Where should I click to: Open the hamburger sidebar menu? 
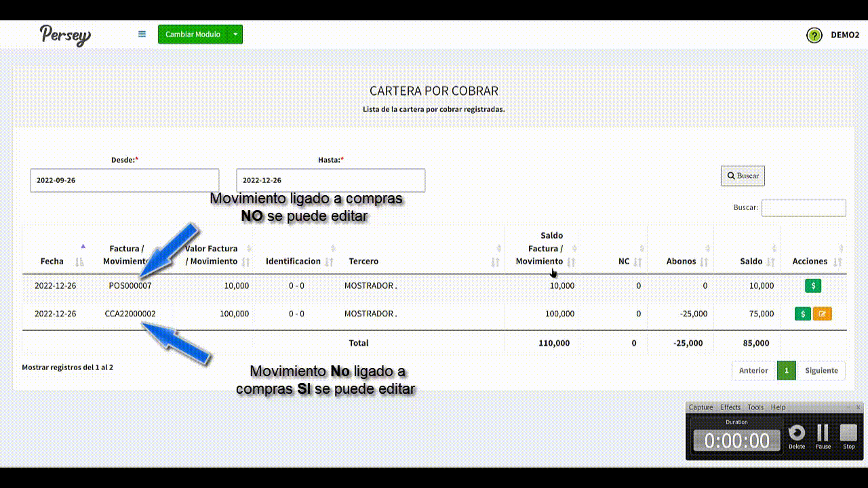[142, 34]
